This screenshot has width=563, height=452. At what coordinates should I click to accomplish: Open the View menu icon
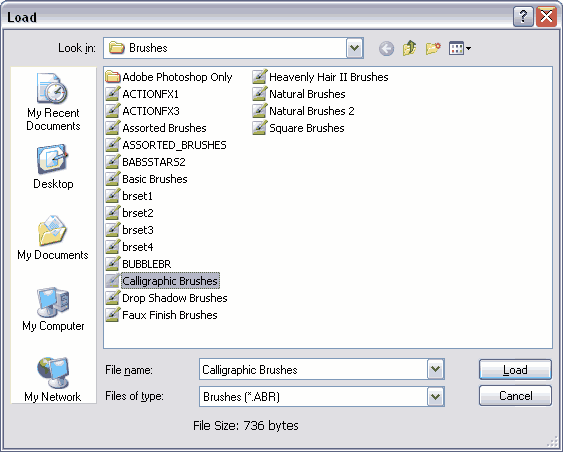(460, 48)
